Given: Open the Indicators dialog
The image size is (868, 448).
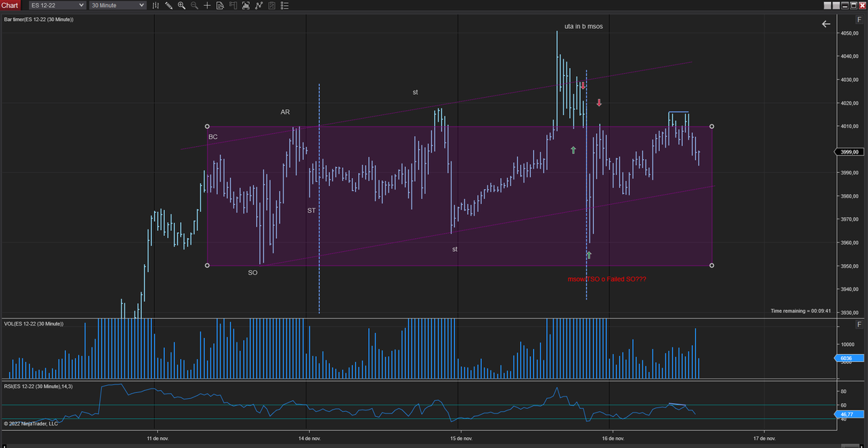Looking at the screenshot, I should pos(246,5).
